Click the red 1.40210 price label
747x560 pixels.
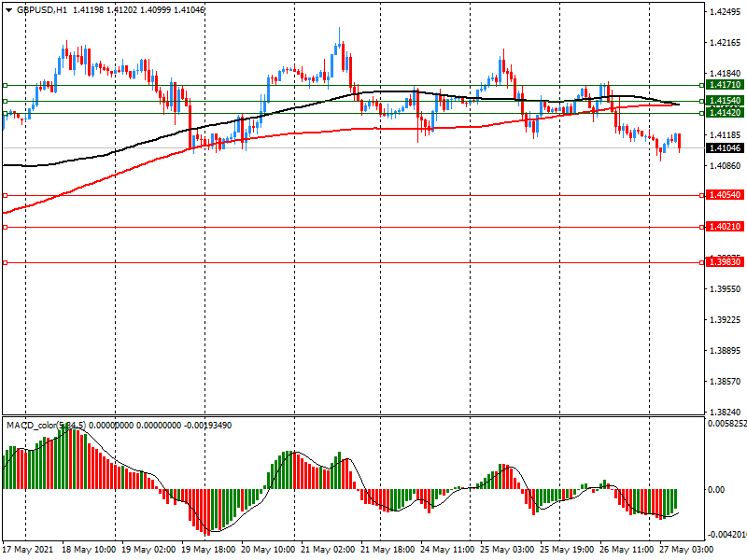click(x=724, y=227)
